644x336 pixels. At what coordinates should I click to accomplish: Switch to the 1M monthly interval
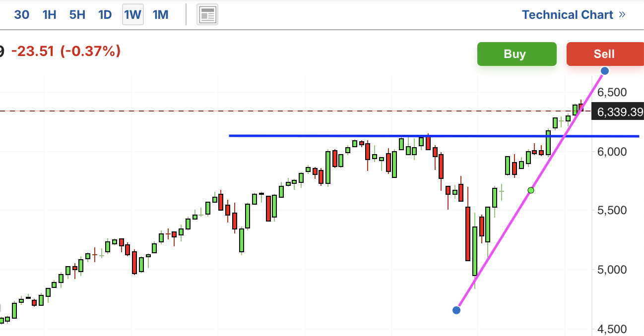[161, 15]
